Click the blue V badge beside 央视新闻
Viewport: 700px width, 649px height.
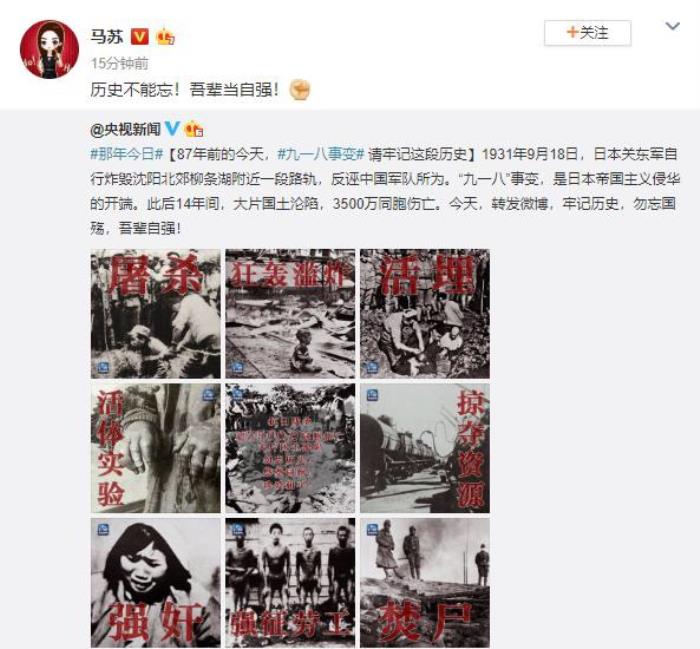tap(172, 129)
